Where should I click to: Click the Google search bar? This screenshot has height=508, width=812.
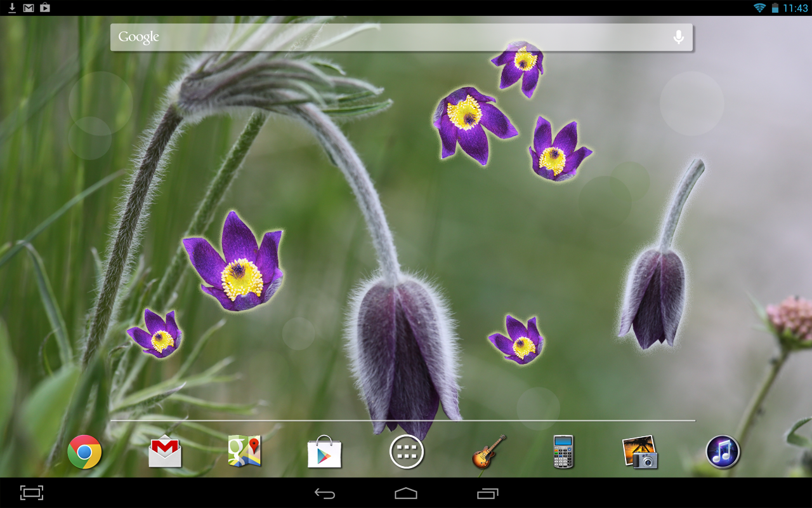pyautogui.click(x=402, y=37)
